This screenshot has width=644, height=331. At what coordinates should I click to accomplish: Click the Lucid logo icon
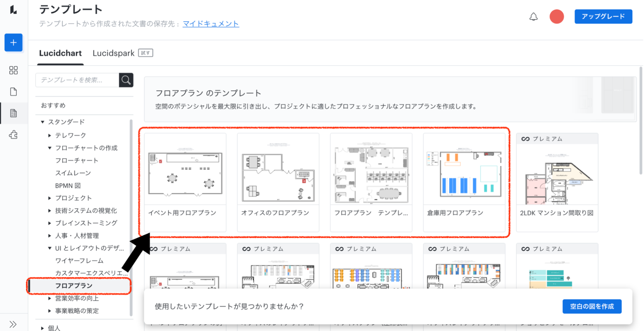click(13, 10)
